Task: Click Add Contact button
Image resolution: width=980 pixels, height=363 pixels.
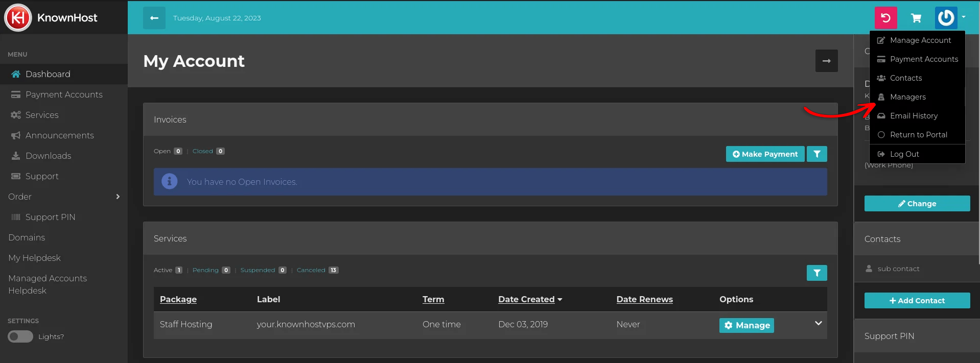Action: pyautogui.click(x=917, y=301)
